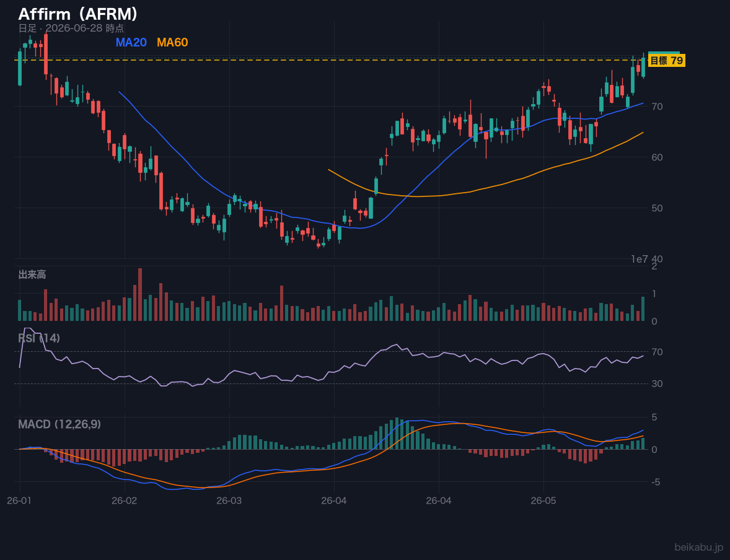Viewport: 730px width, 560px height.
Task: Click the 26-02 date axis label
Action: pyautogui.click(x=125, y=501)
